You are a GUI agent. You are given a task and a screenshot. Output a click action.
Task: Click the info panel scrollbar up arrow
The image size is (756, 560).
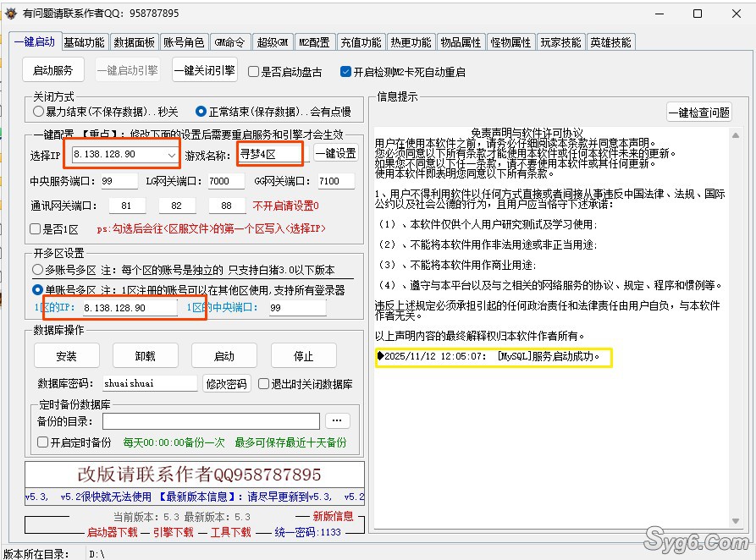735,134
